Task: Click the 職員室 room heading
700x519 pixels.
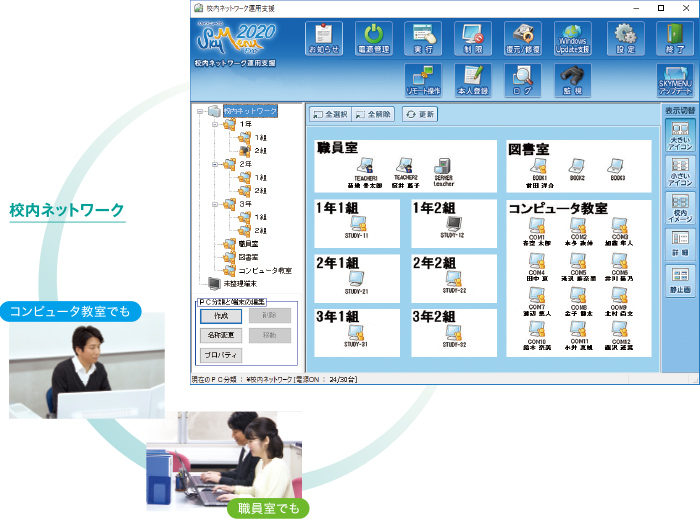Action: pyautogui.click(x=337, y=148)
